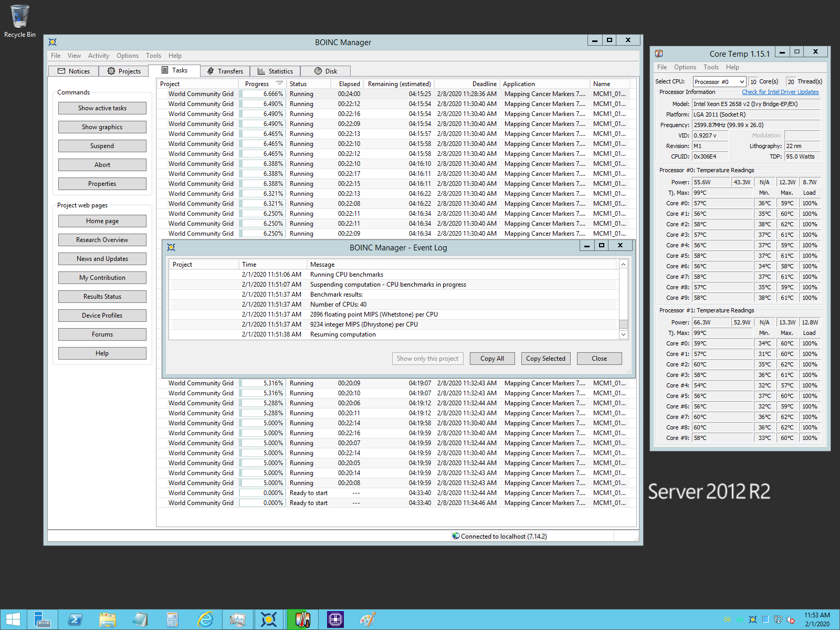
Task: Click the BOINC Manager title bar logo
Action: tap(52, 42)
